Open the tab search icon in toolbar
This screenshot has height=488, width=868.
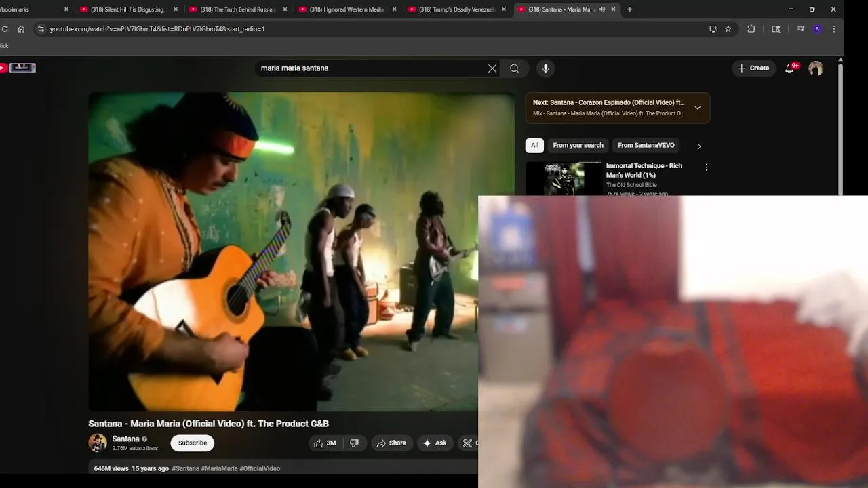(x=776, y=29)
